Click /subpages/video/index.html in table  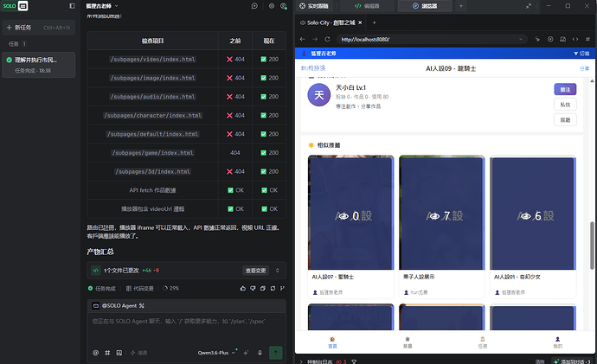[x=152, y=60]
